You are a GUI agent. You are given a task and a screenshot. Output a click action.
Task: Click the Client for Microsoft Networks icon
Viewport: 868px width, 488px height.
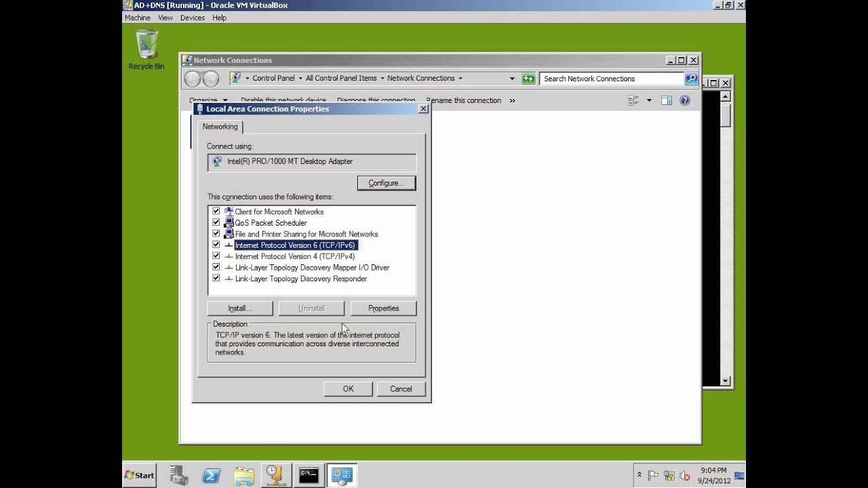(x=229, y=211)
